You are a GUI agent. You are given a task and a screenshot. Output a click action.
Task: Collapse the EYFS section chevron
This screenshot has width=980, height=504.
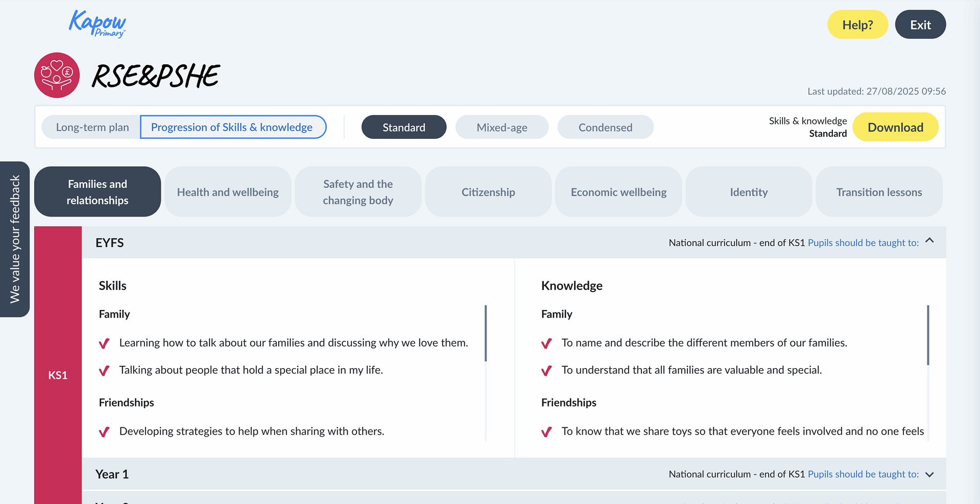coord(929,241)
